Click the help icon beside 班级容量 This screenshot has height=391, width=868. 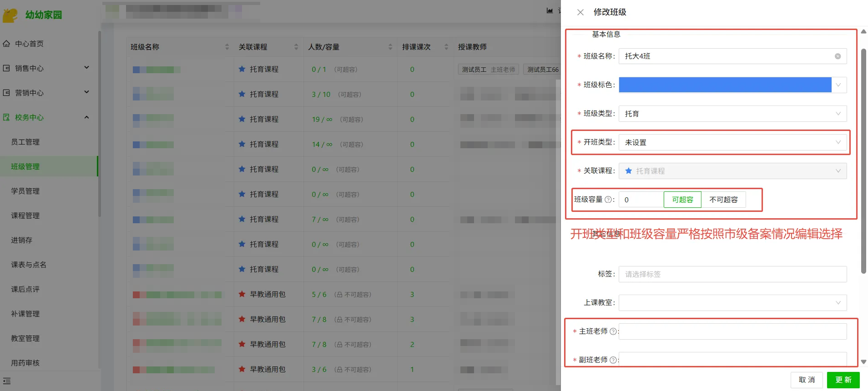(x=608, y=200)
